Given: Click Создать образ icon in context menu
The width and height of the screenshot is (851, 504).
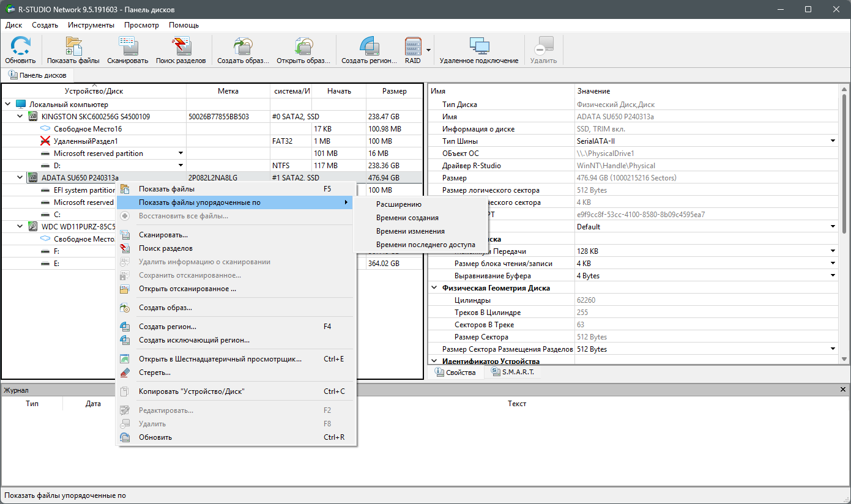Looking at the screenshot, I should [125, 308].
